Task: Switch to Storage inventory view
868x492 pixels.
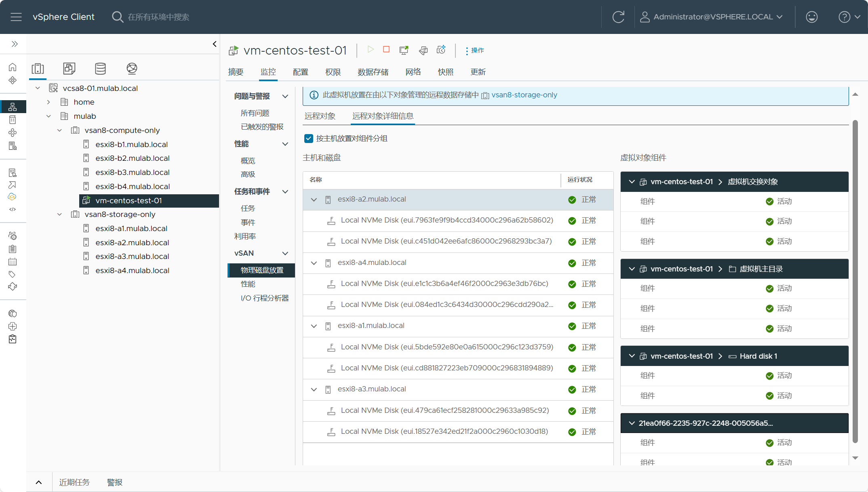Action: (x=100, y=69)
